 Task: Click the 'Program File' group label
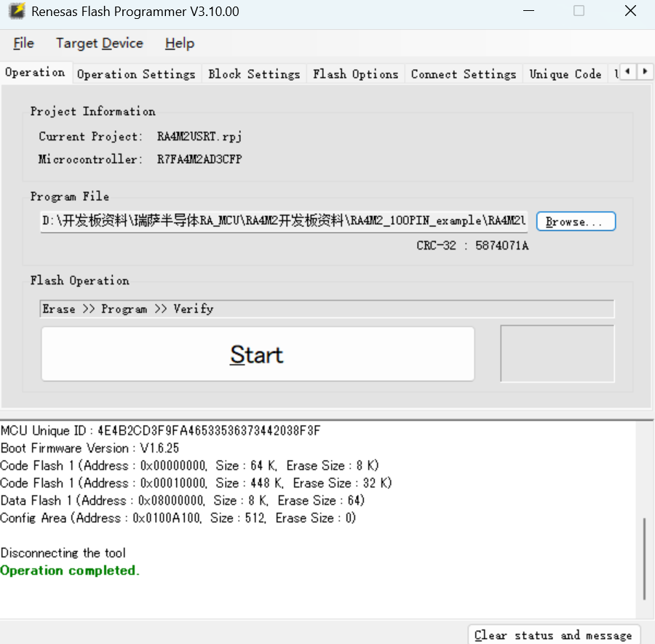pos(70,196)
